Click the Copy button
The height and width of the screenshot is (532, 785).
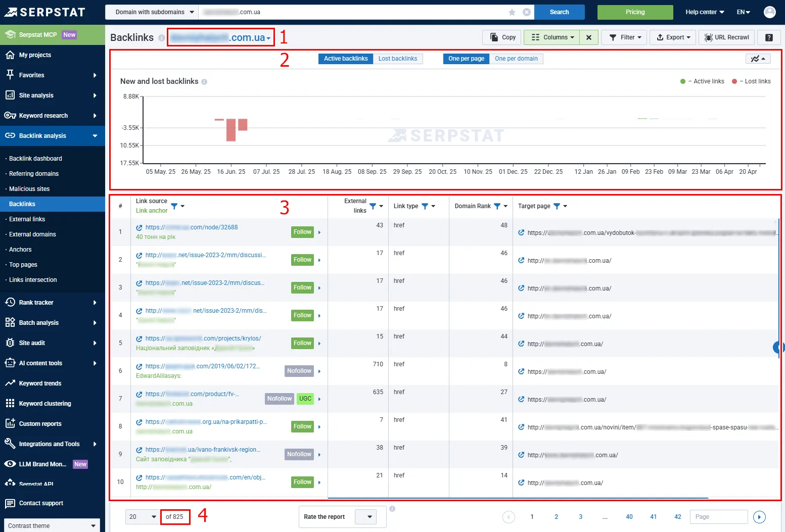click(x=502, y=37)
